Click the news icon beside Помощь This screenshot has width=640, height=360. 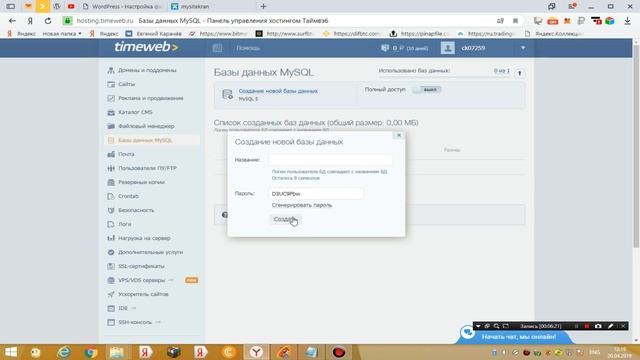pos(218,48)
